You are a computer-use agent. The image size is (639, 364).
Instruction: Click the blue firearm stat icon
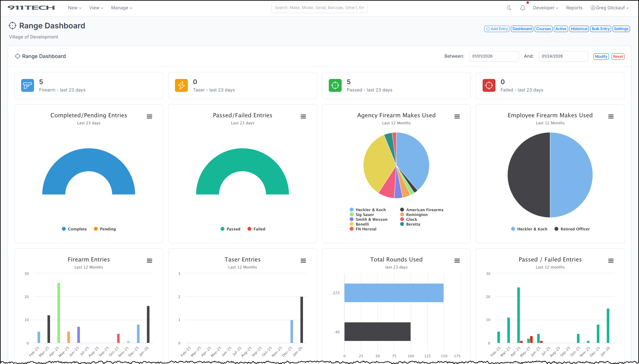27,86
